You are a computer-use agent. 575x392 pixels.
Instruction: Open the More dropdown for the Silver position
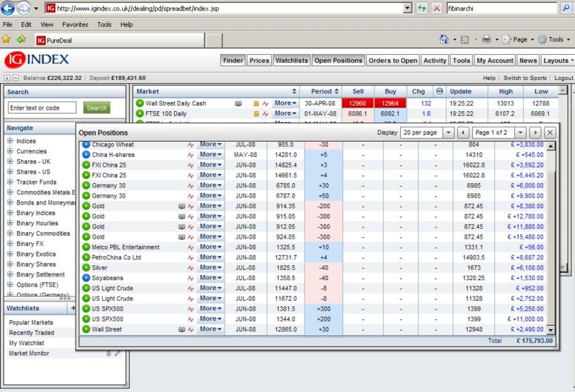point(210,267)
